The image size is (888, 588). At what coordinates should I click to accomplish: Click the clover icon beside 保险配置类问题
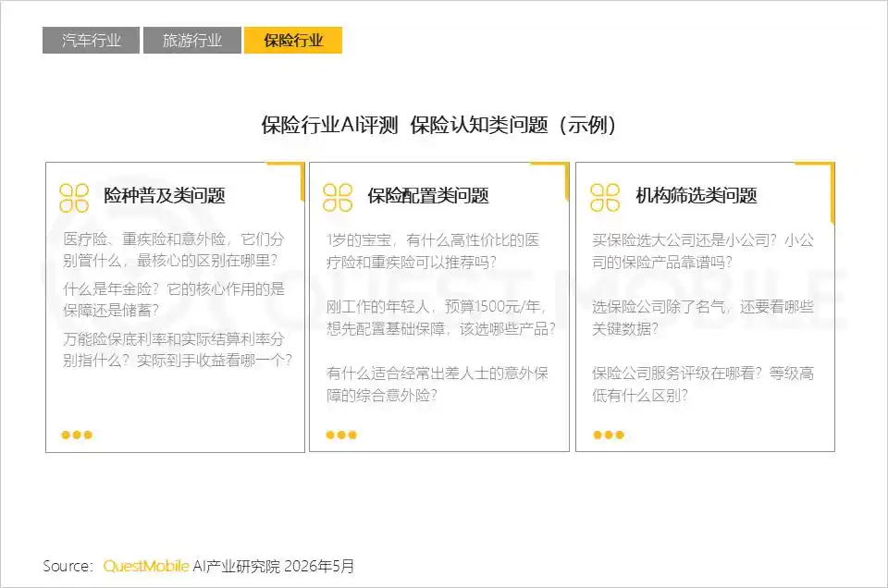(x=338, y=198)
